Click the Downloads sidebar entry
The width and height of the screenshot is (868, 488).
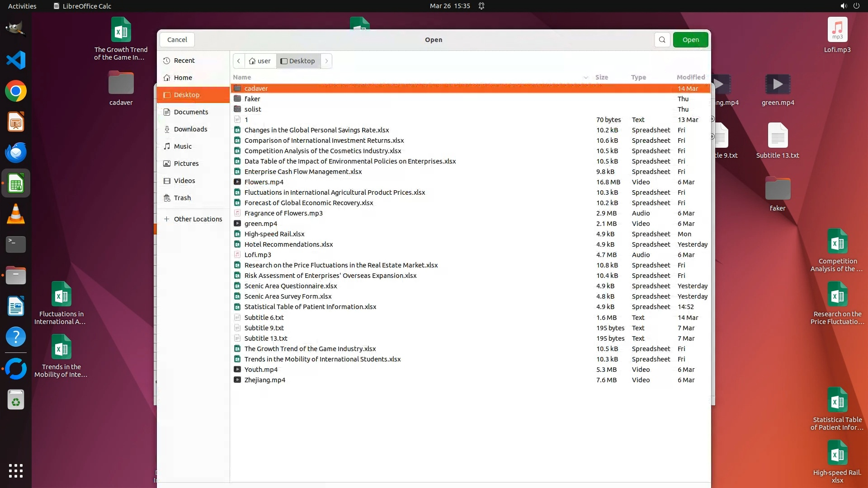[x=190, y=129]
